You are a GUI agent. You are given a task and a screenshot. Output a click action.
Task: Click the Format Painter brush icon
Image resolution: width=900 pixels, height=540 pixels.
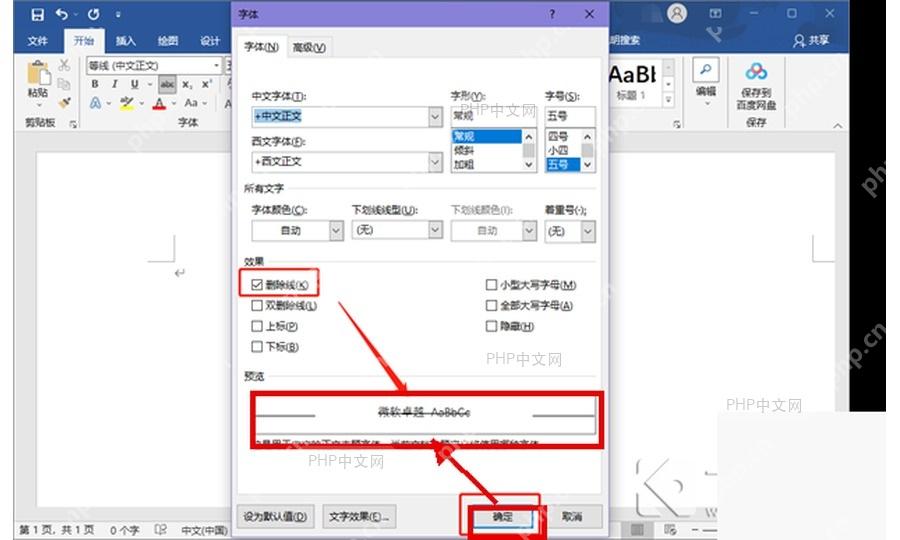coord(64,103)
